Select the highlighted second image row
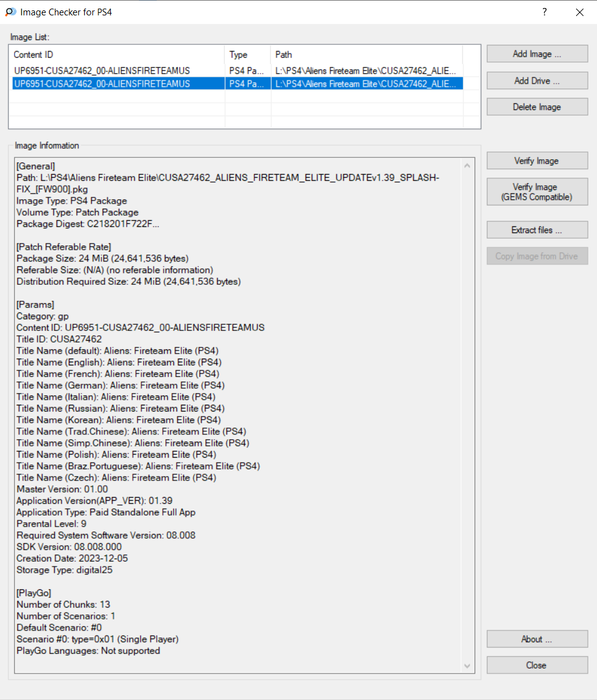The width and height of the screenshot is (597, 700). pyautogui.click(x=237, y=84)
